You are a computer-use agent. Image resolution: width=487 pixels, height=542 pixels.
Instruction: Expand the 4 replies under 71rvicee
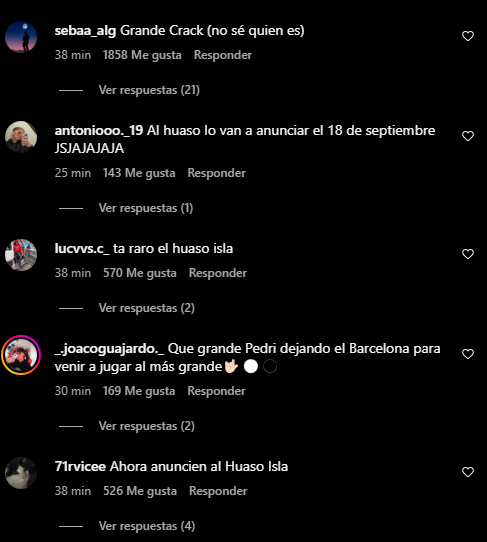pyautogui.click(x=147, y=526)
